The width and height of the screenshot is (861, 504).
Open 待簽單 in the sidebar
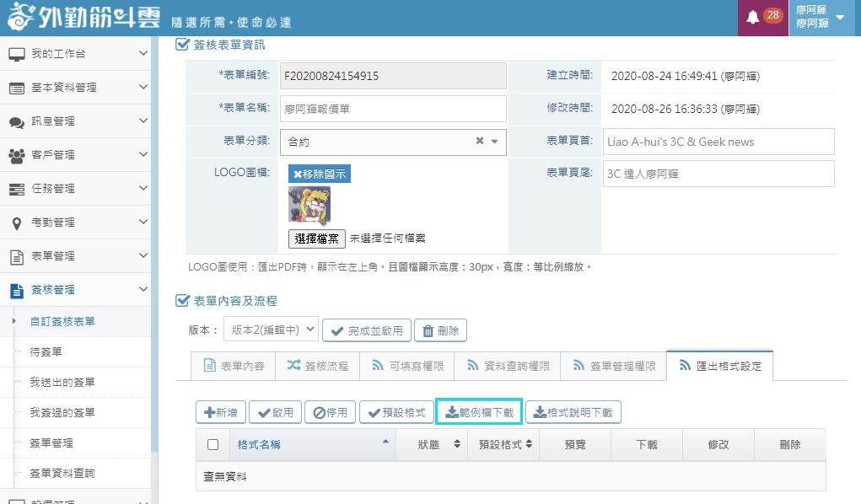tap(46, 351)
